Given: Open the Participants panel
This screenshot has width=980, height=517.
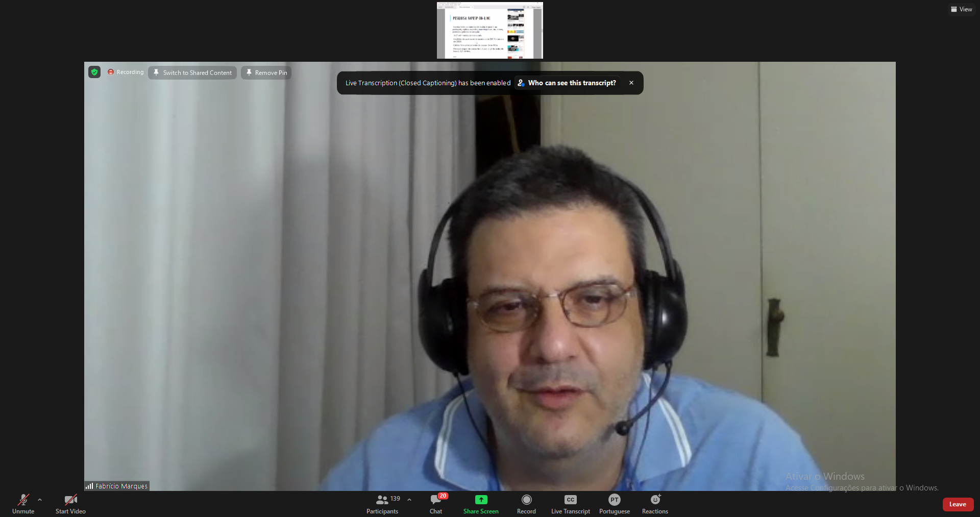Looking at the screenshot, I should coord(382,503).
